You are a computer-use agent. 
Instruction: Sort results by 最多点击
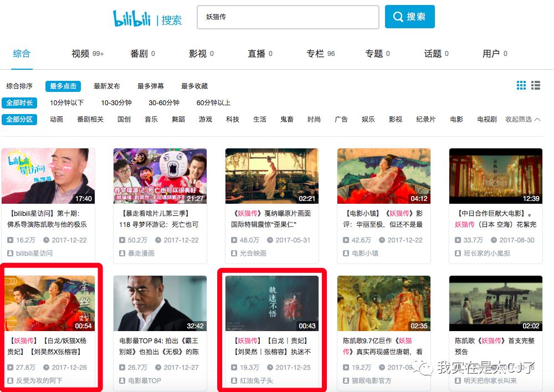click(x=63, y=86)
